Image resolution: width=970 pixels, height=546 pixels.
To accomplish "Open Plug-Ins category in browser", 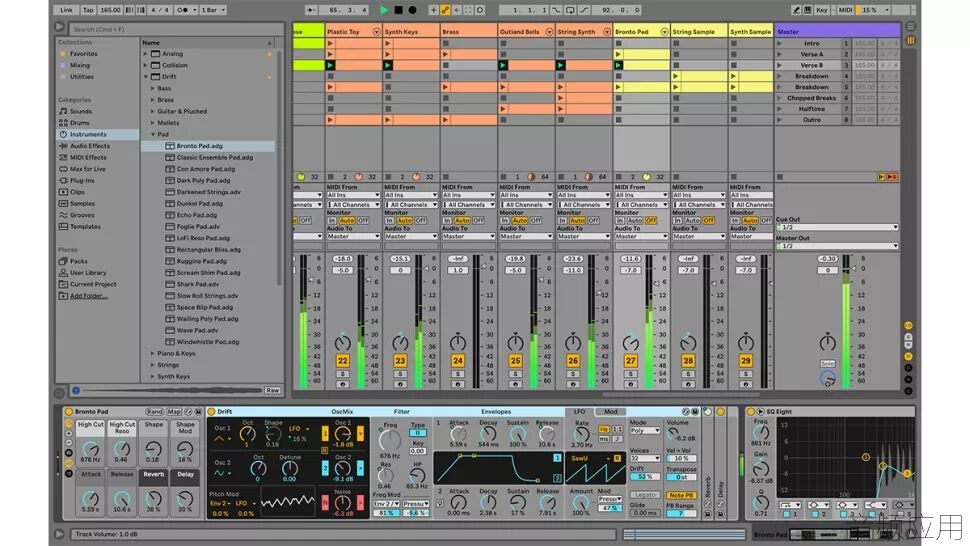I will (x=82, y=181).
